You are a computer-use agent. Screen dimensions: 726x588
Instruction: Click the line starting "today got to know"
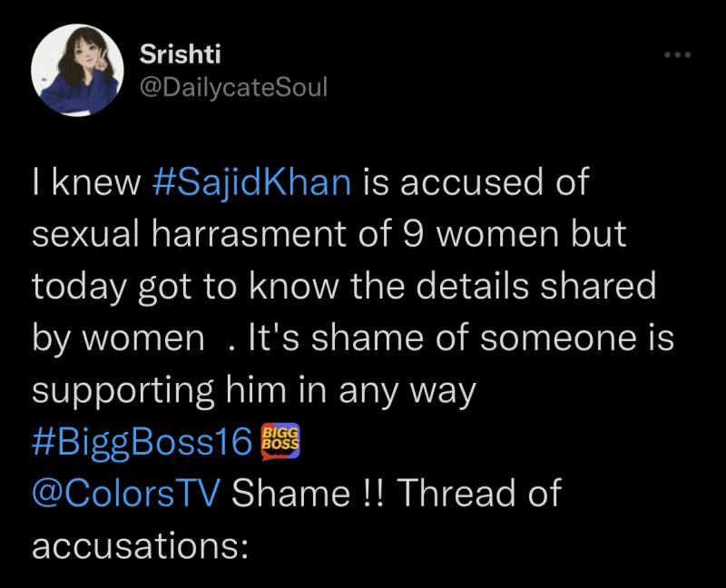tap(343, 286)
